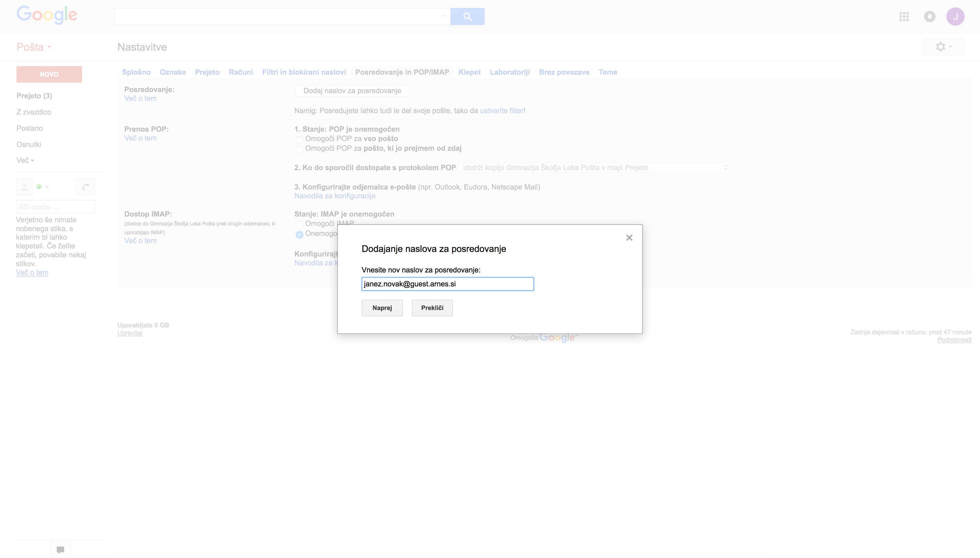Select Omogoči POP za vso pošto radio
This screenshot has width=980, height=558.
(299, 140)
